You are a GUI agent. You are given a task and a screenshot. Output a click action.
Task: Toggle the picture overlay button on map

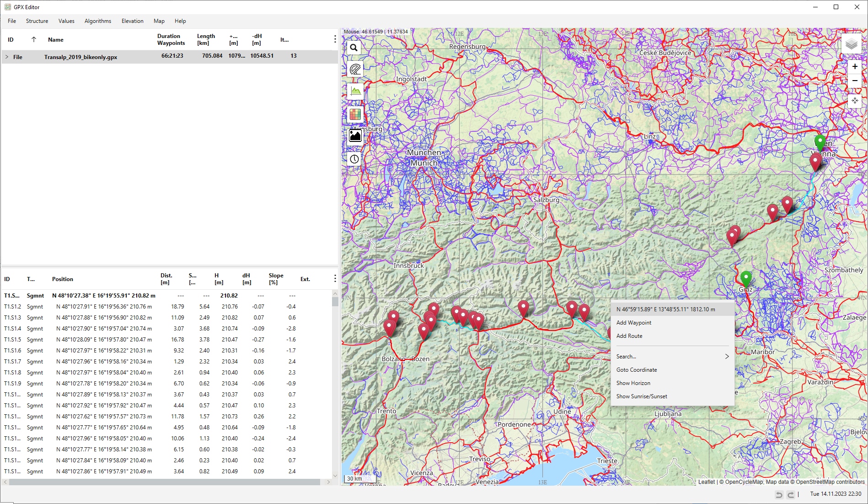[x=355, y=136]
